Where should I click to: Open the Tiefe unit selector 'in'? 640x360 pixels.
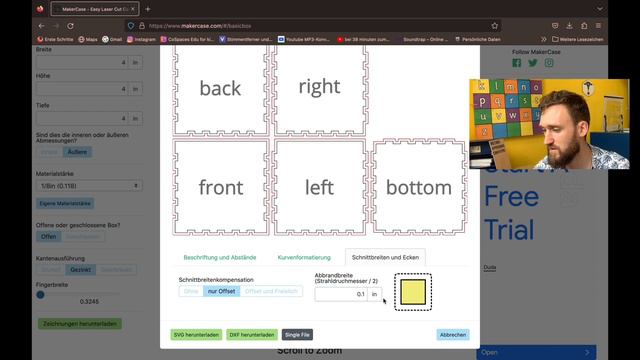point(136,118)
